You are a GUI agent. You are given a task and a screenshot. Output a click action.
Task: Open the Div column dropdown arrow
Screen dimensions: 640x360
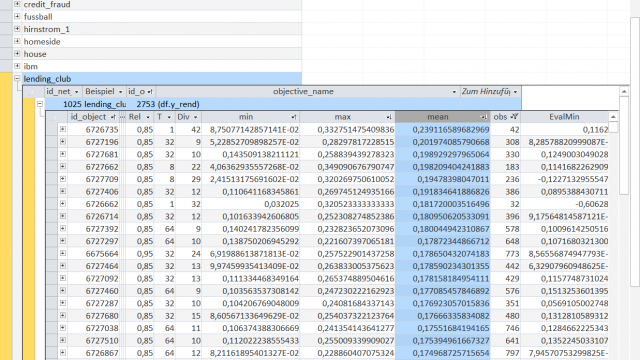coord(196,117)
